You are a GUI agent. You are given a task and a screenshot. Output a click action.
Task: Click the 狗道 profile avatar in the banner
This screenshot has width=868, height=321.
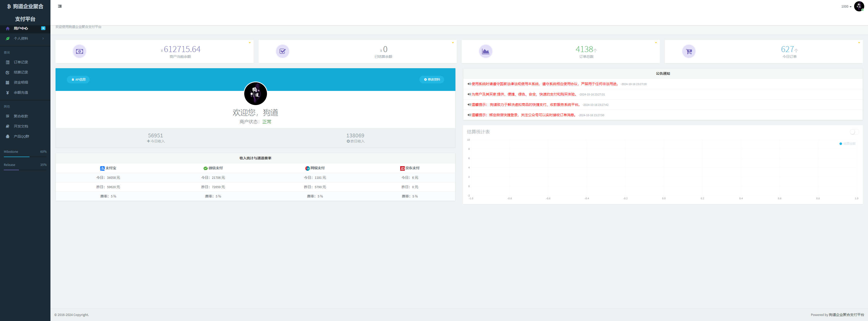click(255, 94)
